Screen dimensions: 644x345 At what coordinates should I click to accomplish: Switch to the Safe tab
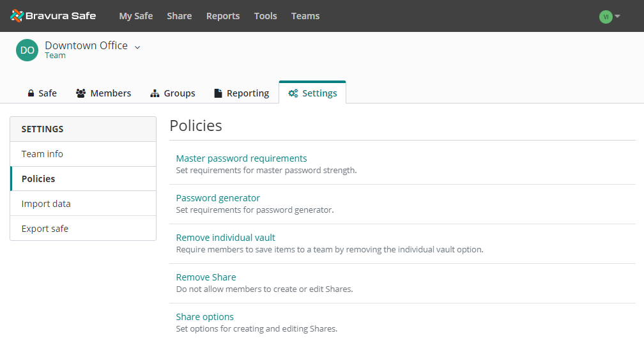[42, 93]
